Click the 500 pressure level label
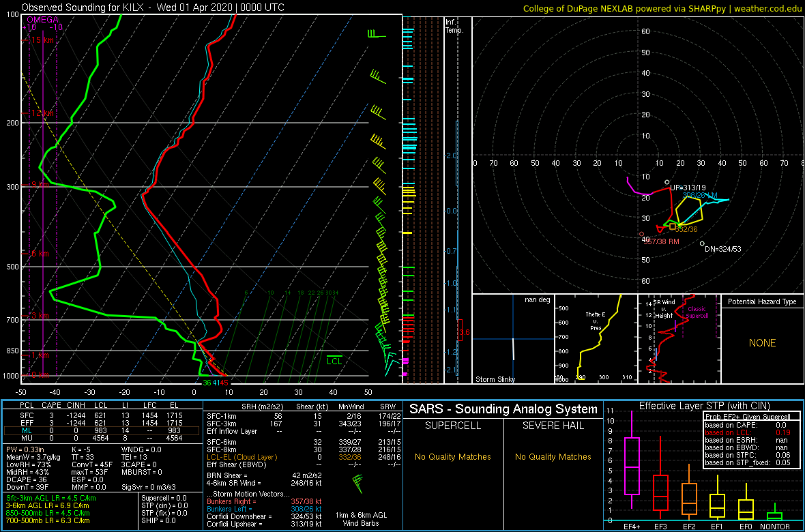The height and width of the screenshot is (532, 805). (x=12, y=267)
